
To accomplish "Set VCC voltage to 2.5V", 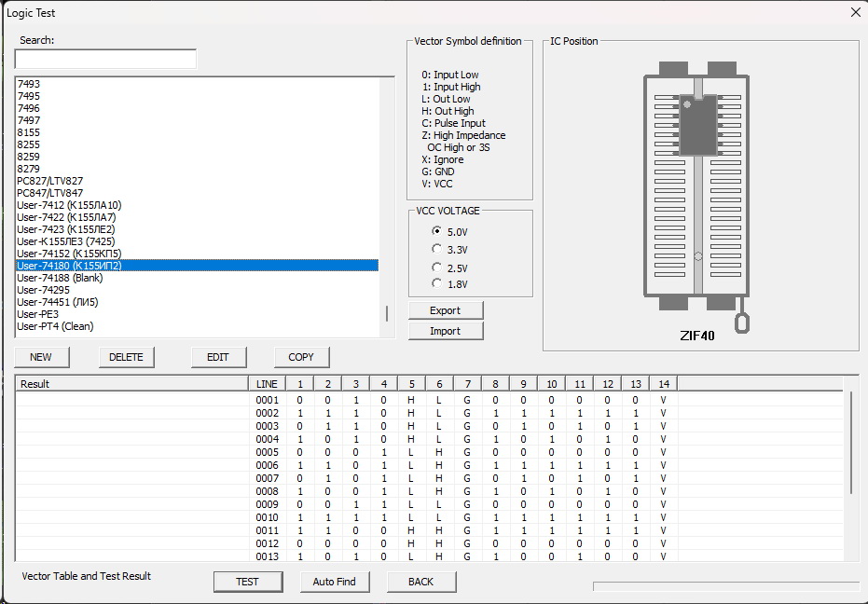I will (x=437, y=268).
